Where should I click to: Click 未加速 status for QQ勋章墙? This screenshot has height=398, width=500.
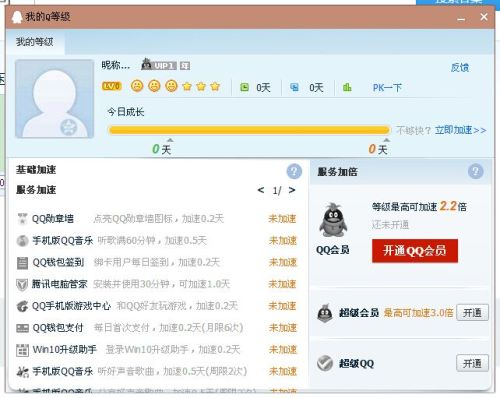tap(282, 219)
